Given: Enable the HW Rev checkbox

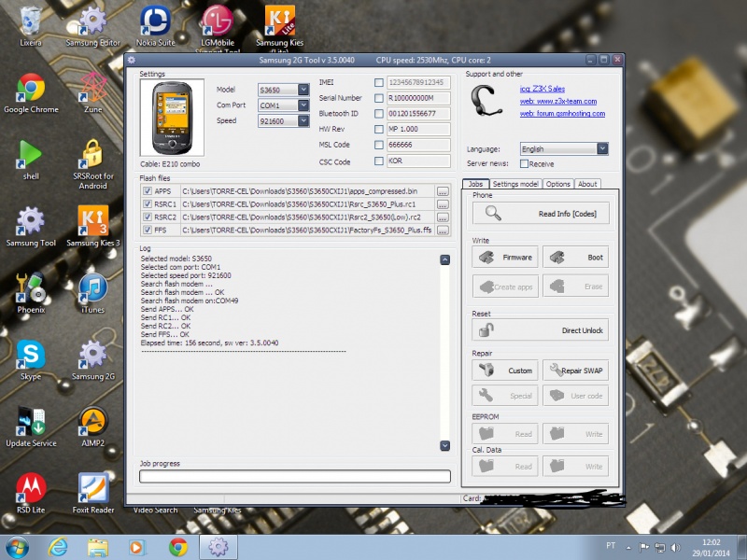Looking at the screenshot, I should pyautogui.click(x=379, y=129).
